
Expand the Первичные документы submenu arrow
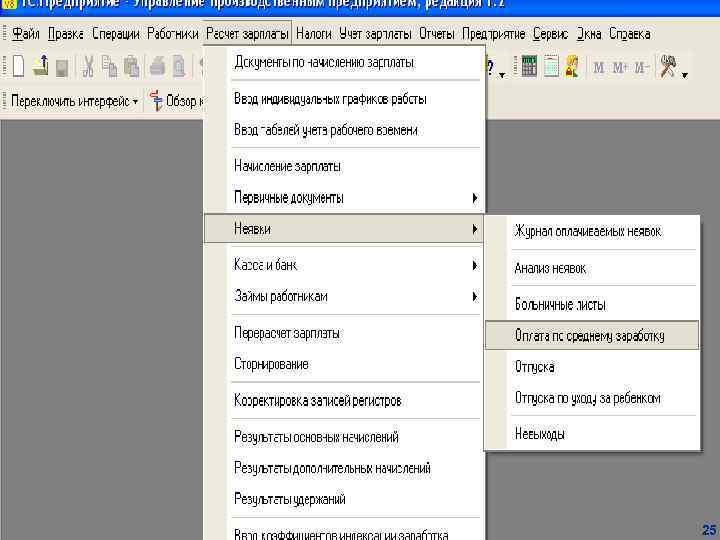475,198
